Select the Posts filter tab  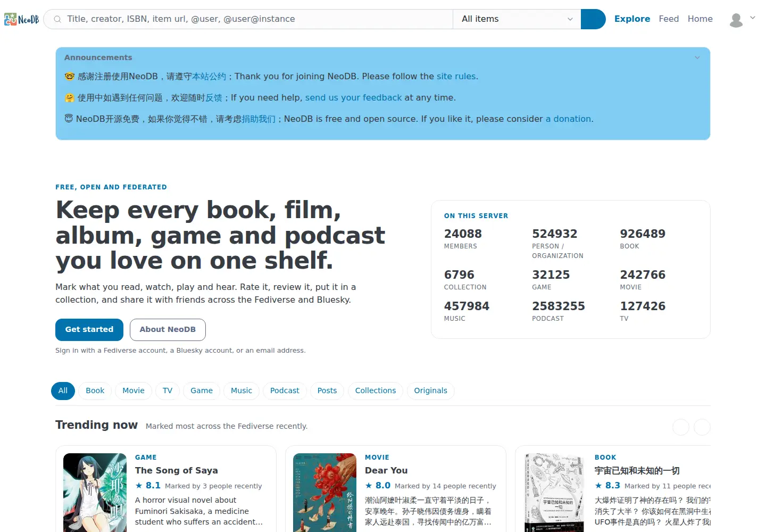327,391
